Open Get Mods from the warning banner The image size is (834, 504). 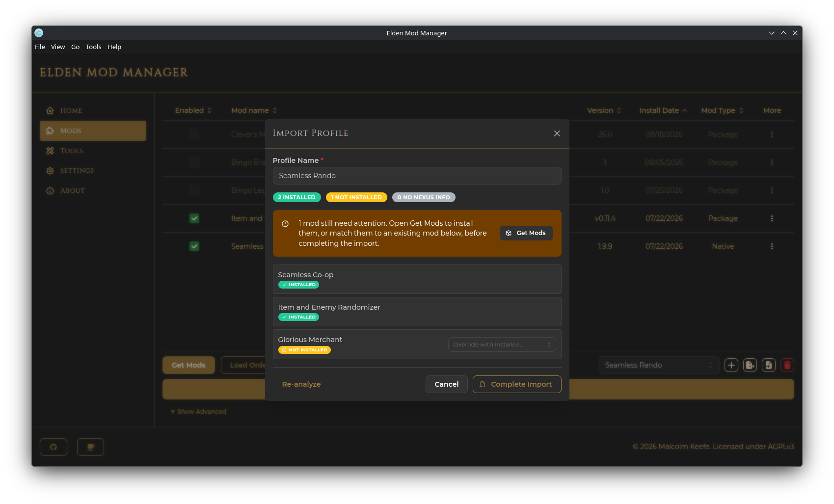point(526,233)
